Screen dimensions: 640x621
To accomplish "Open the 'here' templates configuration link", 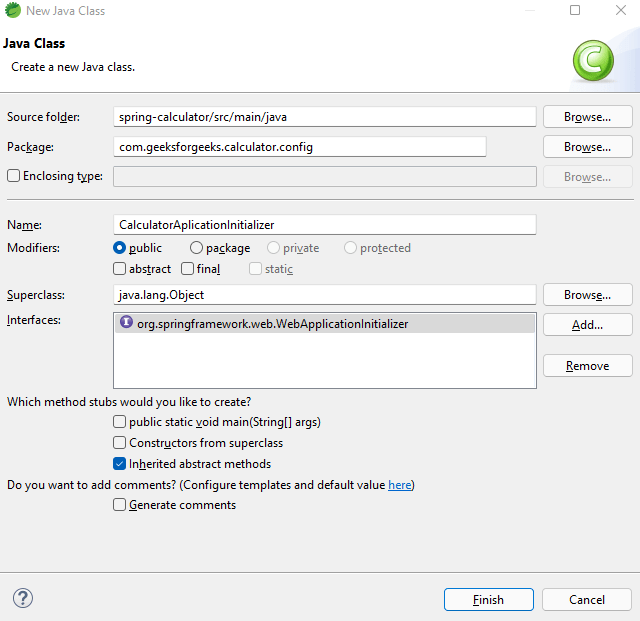I will 399,485.
